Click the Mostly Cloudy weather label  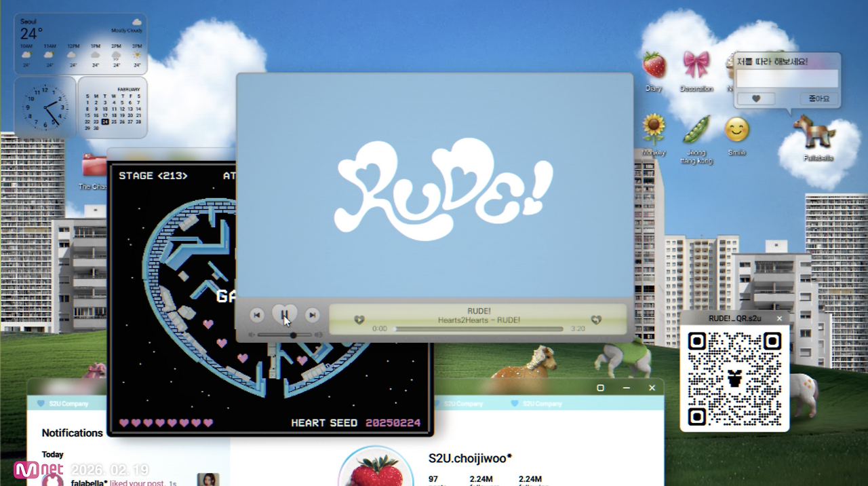click(126, 31)
